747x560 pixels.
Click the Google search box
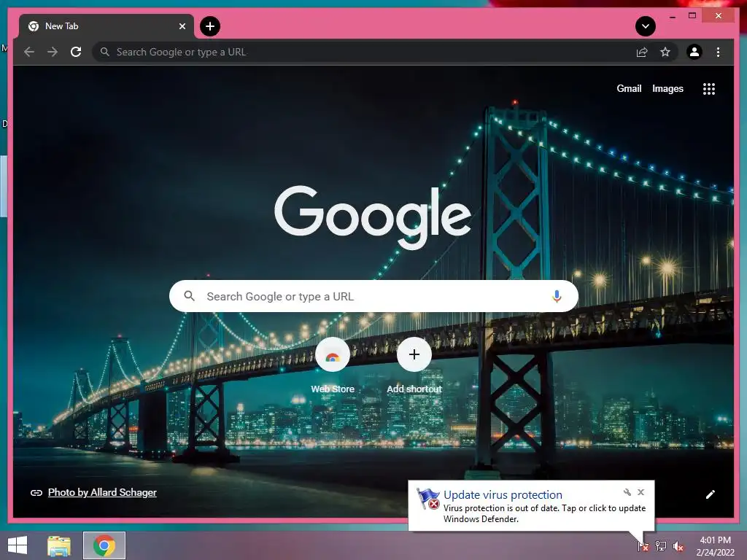[373, 296]
